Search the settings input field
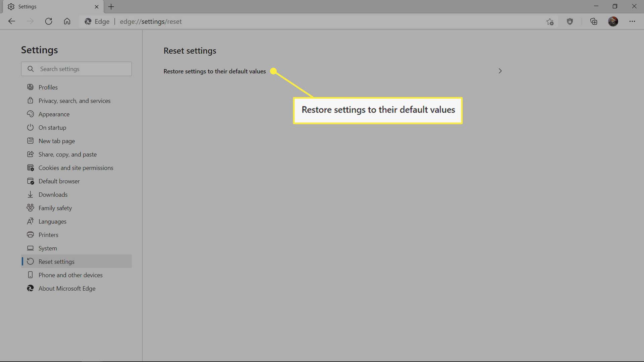Image resolution: width=644 pixels, height=362 pixels. click(x=76, y=68)
